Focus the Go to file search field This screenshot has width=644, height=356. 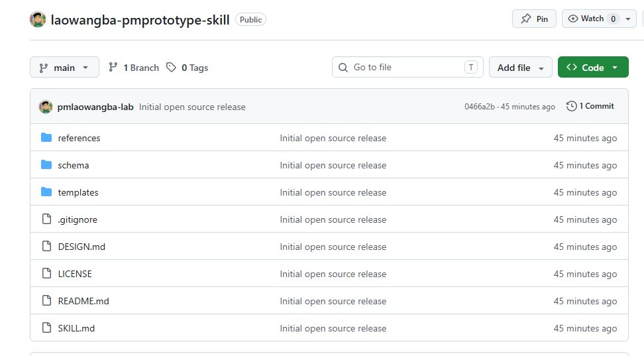tap(407, 67)
